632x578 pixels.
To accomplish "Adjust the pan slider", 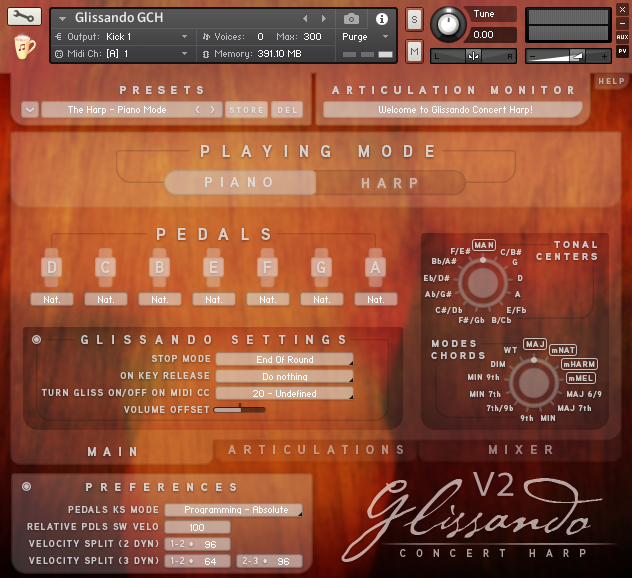I will 474,56.
